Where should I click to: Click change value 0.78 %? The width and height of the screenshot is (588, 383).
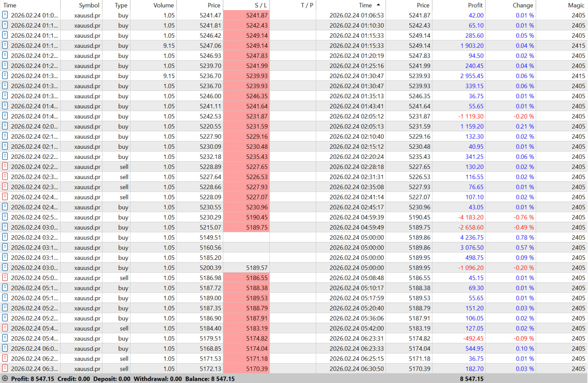coord(524,237)
